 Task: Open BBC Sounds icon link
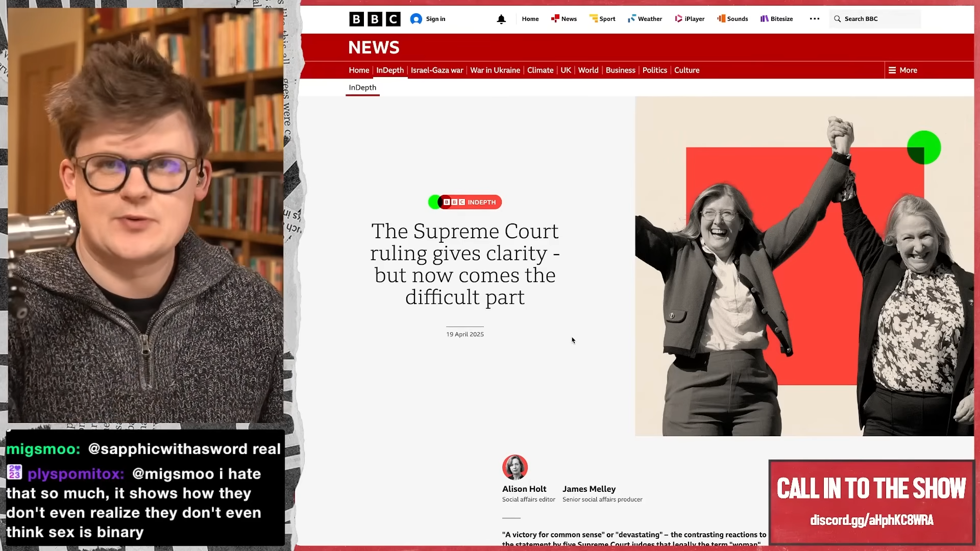coord(732,19)
